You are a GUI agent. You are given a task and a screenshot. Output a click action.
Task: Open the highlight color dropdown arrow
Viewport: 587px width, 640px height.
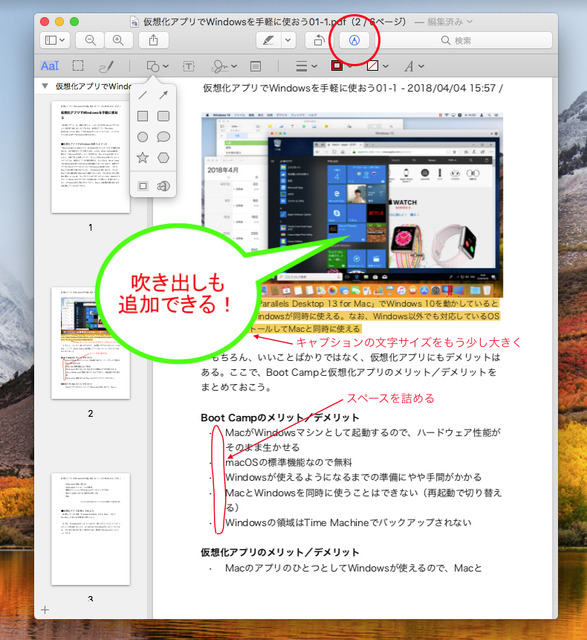[x=288, y=40]
